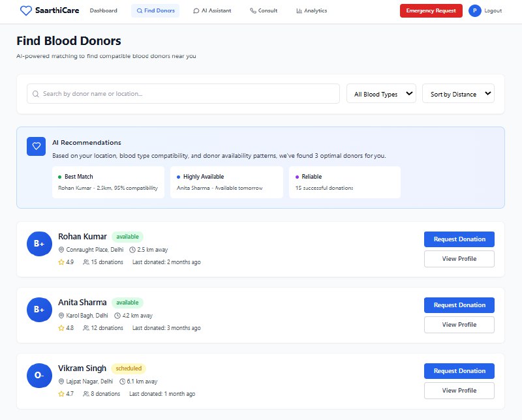Open the All Blood Types dropdown

click(x=381, y=93)
